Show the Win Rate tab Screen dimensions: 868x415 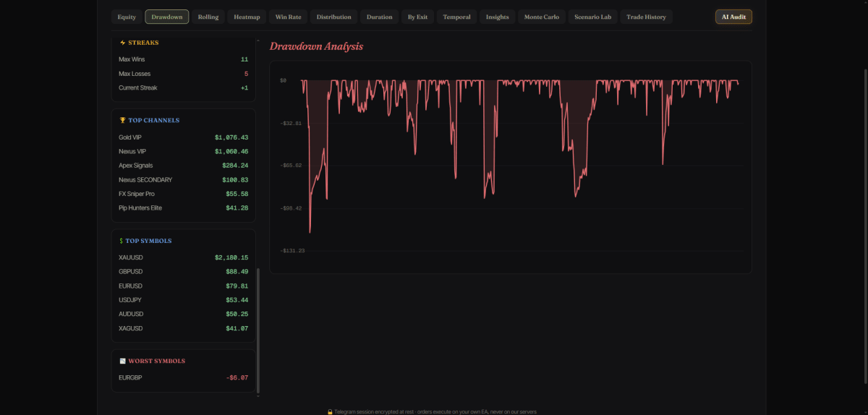tap(288, 17)
